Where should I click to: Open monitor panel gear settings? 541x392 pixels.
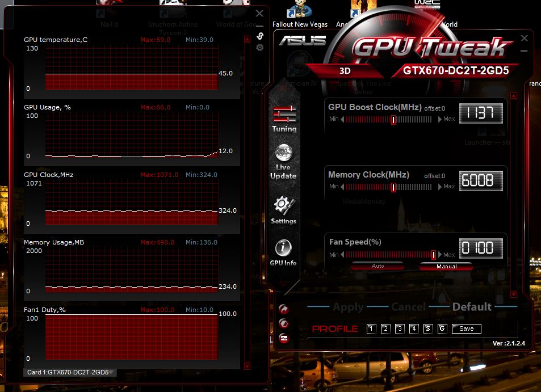[260, 47]
